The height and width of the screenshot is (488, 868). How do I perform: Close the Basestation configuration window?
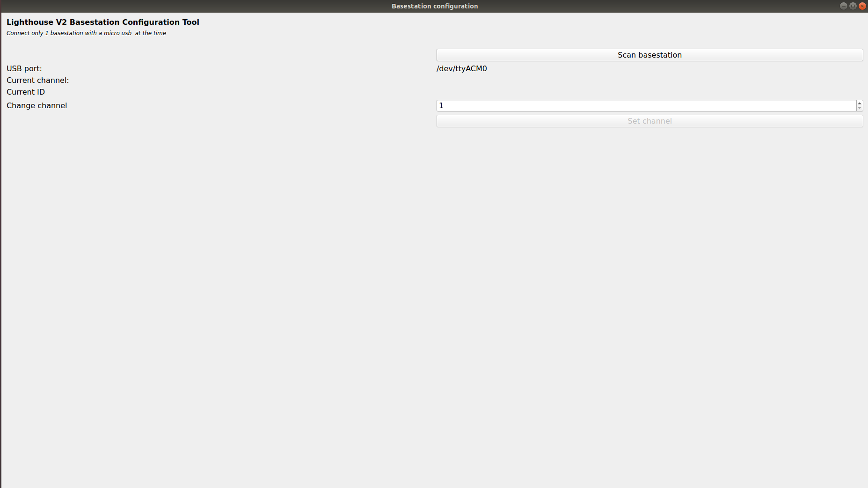point(862,6)
